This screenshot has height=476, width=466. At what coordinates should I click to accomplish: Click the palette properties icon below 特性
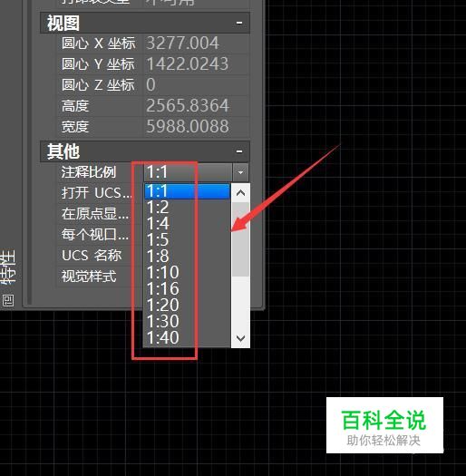click(x=8, y=300)
